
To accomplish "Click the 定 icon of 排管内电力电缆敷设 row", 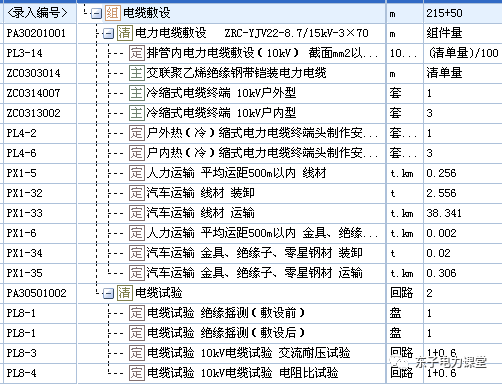I will click(x=137, y=53).
